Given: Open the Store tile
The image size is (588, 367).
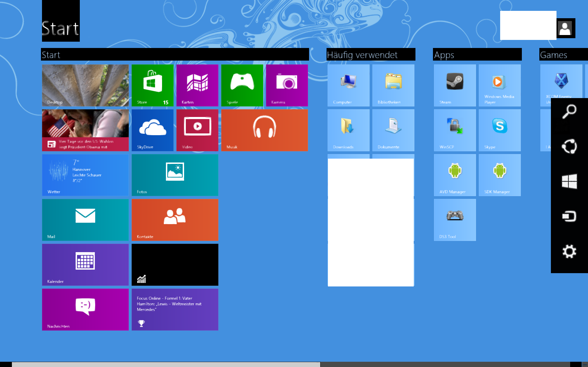Looking at the screenshot, I should 153,85.
